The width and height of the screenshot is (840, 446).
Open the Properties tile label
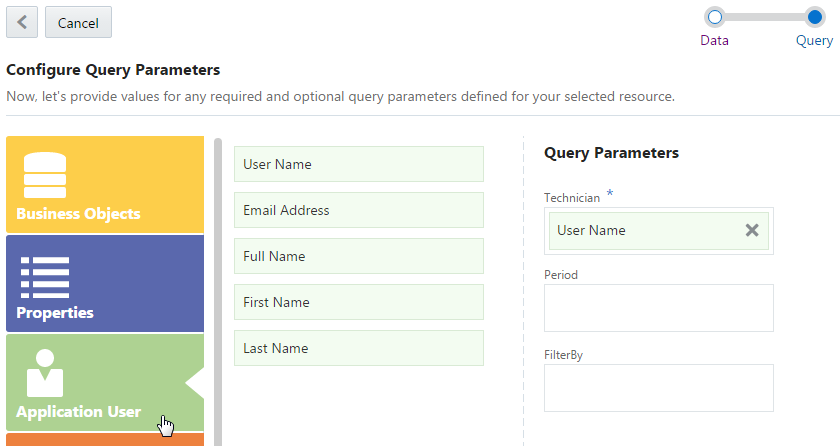[55, 313]
